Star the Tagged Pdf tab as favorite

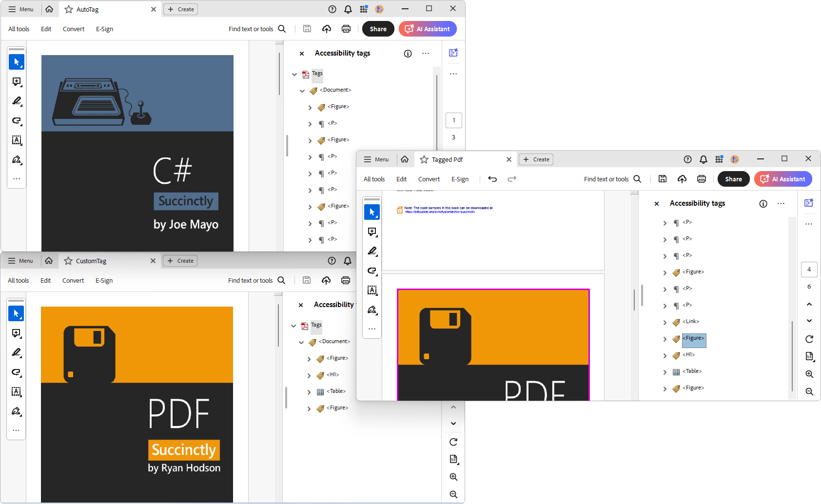click(424, 159)
